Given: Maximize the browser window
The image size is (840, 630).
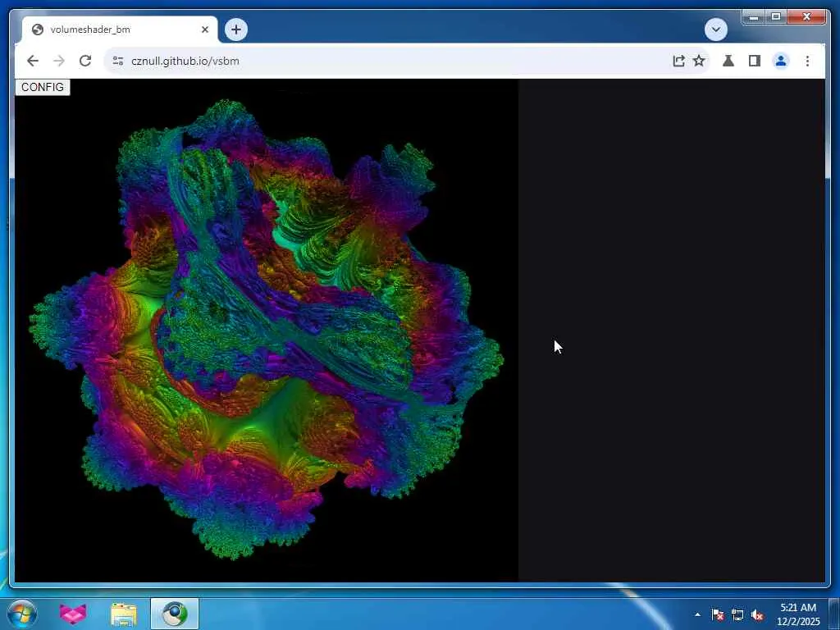Looking at the screenshot, I should [x=776, y=17].
